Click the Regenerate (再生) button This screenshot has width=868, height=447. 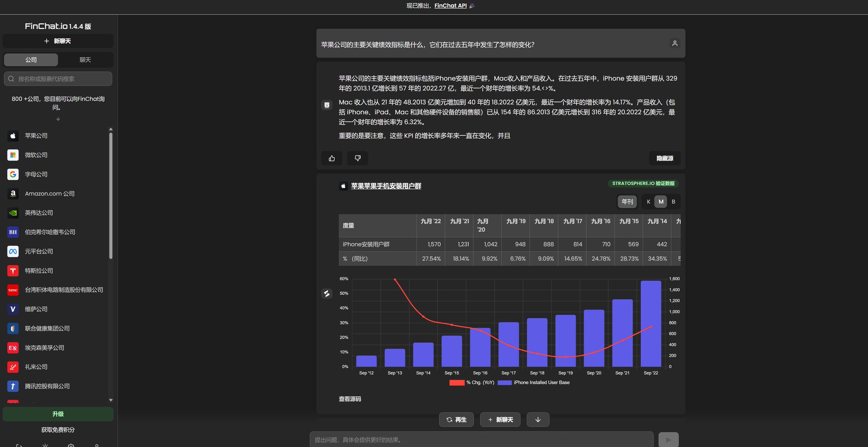coord(456,419)
